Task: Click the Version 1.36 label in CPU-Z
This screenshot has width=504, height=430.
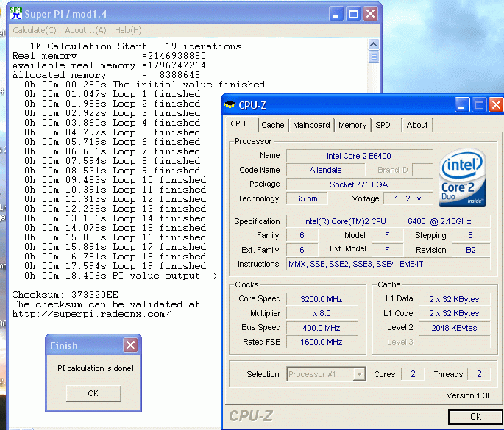Action: 469,395
